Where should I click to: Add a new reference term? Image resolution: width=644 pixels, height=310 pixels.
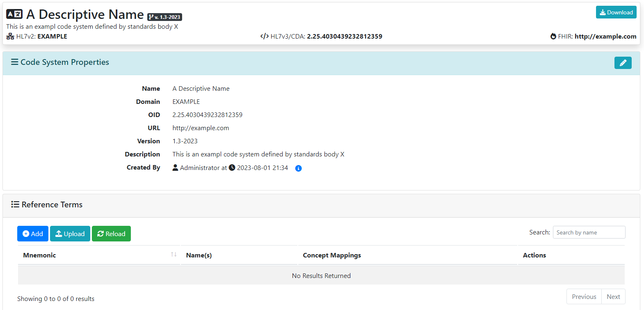point(33,234)
